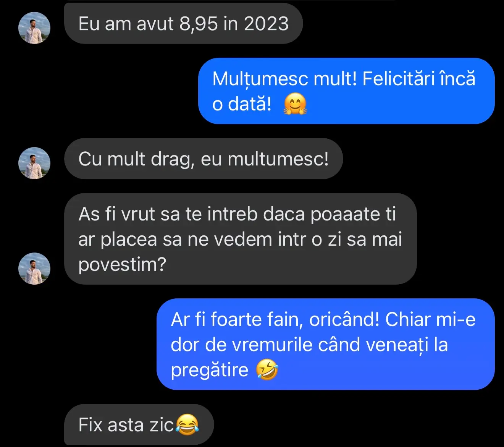Viewport: 504px width, 447px height.
Task: Tap the avatar beside the 'povestim?' message
Action: 34,269
